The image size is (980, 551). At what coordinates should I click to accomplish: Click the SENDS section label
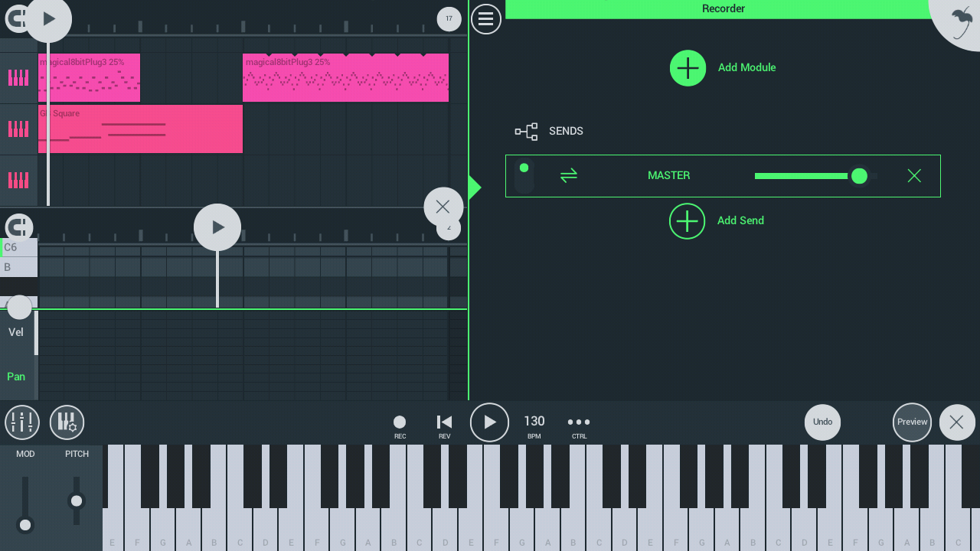[x=566, y=132]
